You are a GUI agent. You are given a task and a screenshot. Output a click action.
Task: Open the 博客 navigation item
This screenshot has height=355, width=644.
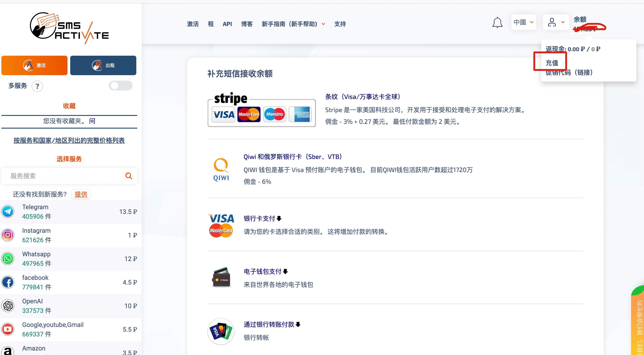[247, 24]
